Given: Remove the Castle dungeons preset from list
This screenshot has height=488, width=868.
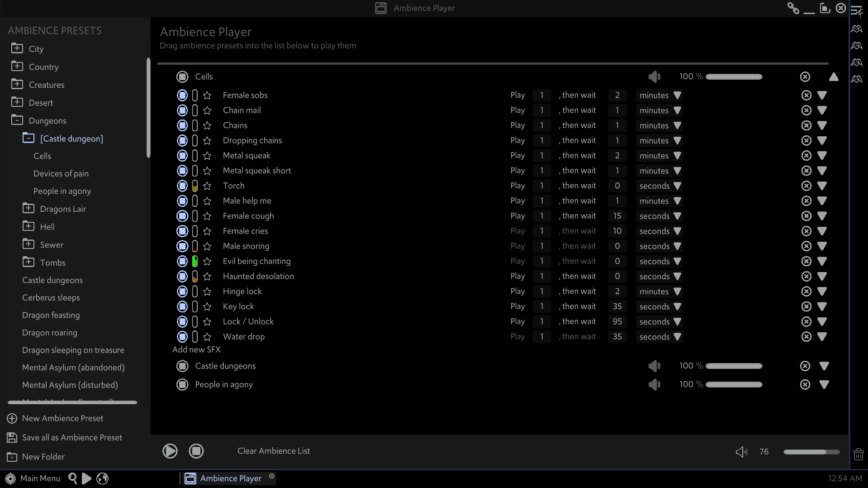Looking at the screenshot, I should (x=805, y=366).
